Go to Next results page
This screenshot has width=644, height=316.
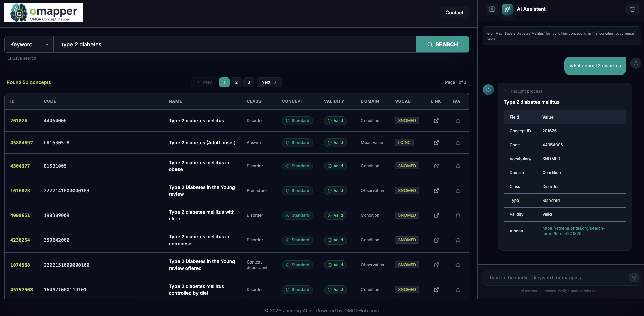[x=269, y=82]
